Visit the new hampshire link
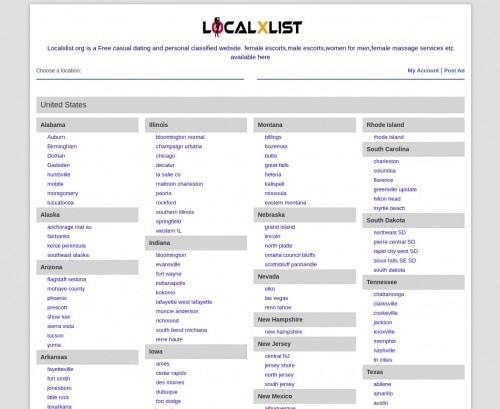The image size is (500, 409). [x=283, y=332]
